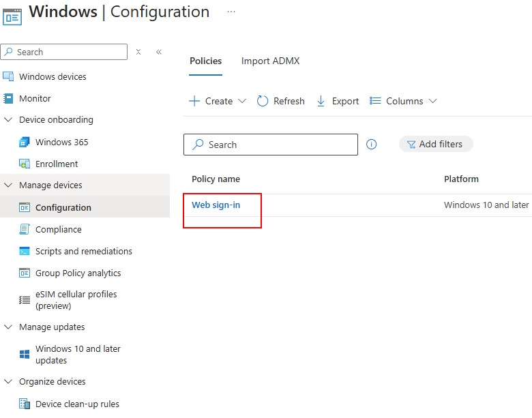This screenshot has width=532, height=418.
Task: Click Add filters button
Action: click(436, 144)
